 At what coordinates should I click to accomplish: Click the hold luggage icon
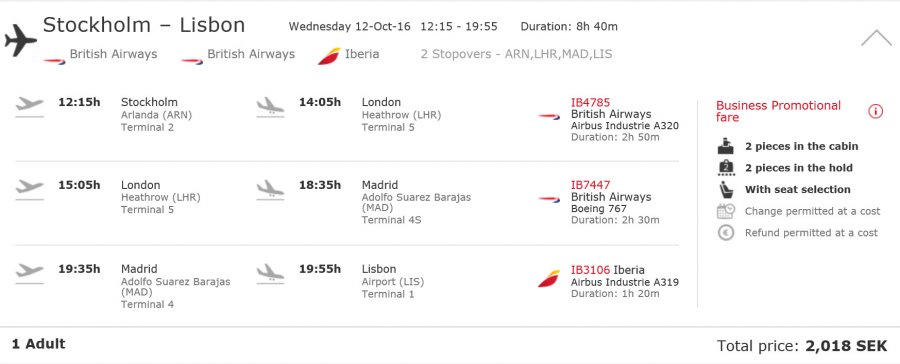tap(726, 168)
